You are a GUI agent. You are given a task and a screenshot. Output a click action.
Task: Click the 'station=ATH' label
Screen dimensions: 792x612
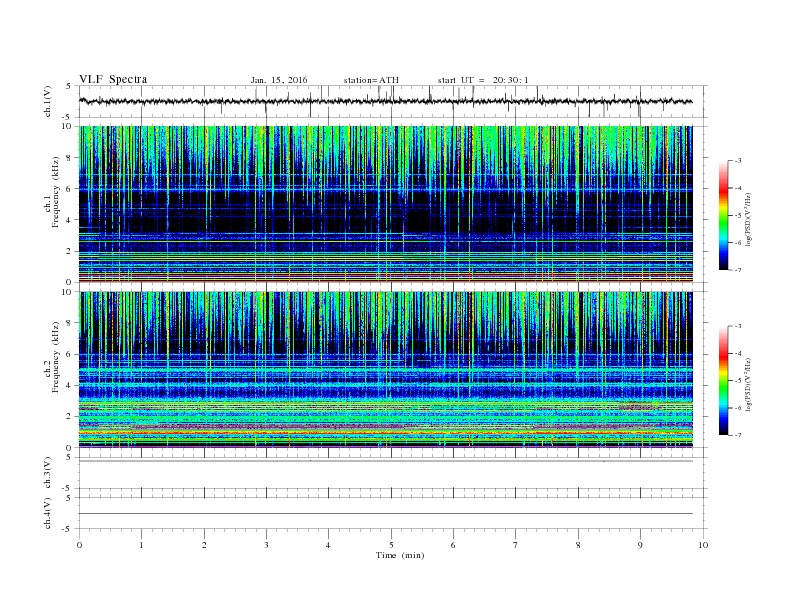point(371,80)
